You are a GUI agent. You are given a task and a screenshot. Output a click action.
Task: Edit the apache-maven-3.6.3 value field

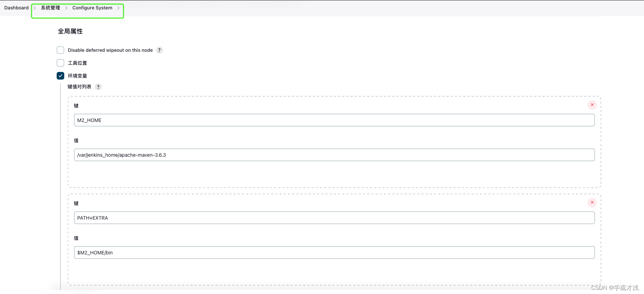point(334,155)
